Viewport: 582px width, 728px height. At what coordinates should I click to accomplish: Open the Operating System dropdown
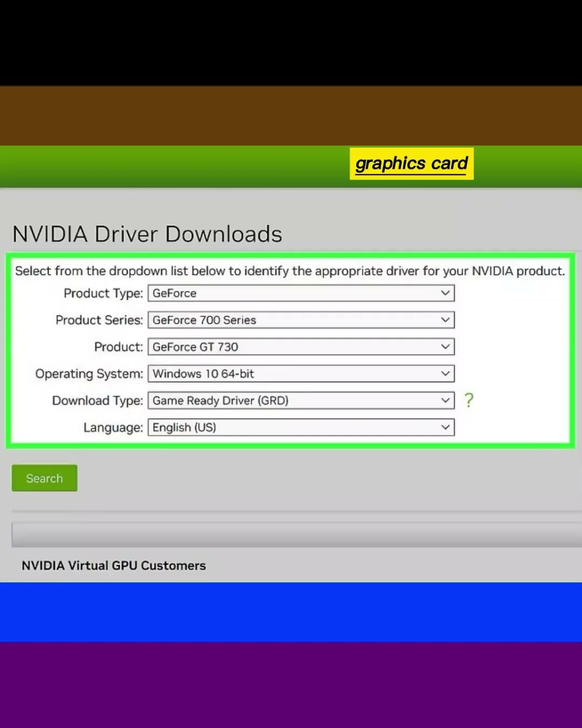301,374
